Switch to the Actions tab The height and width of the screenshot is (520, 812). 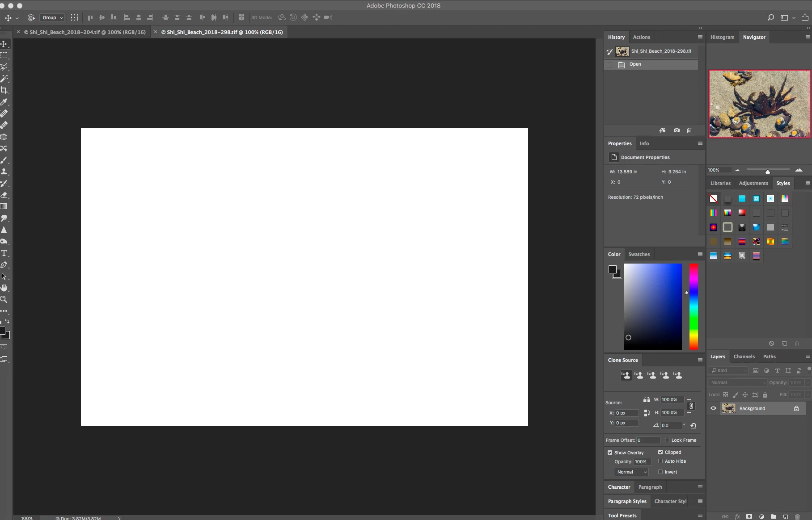tap(641, 37)
